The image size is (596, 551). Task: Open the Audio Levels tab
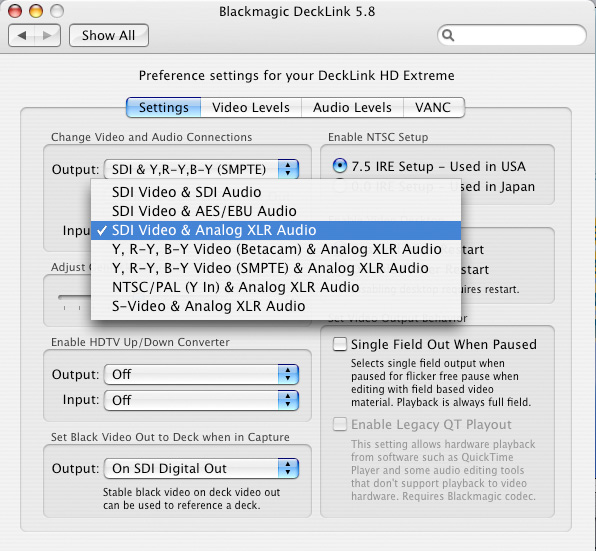tap(352, 108)
